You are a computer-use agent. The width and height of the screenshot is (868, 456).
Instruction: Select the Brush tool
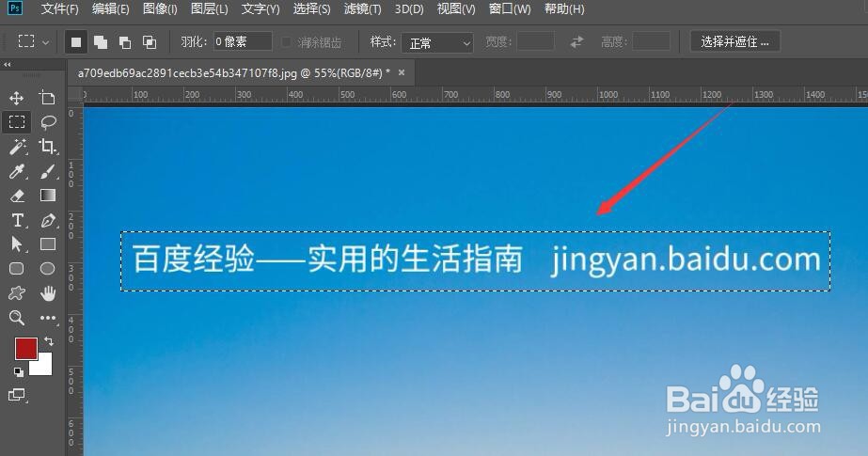[48, 171]
